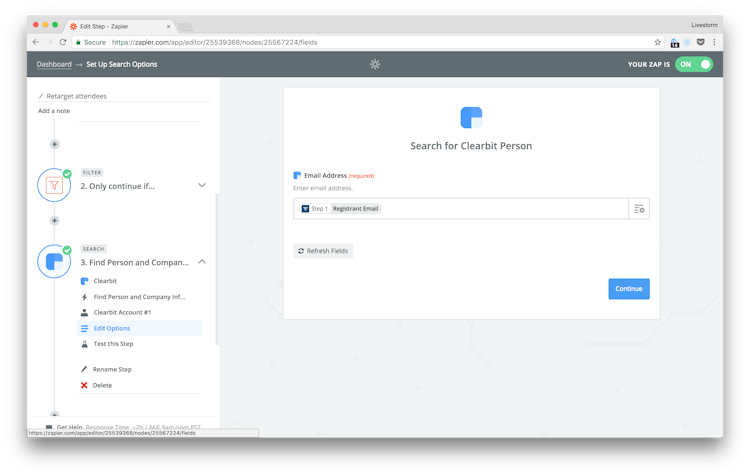Click the browser address bar URL
The width and height of the screenshot is (750, 476).
(x=214, y=42)
